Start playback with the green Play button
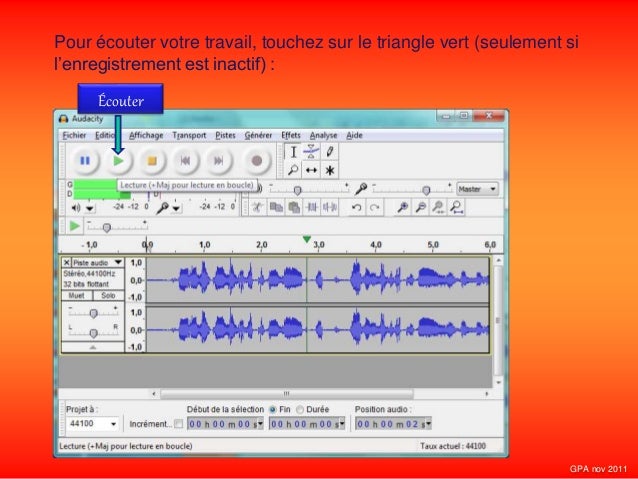Screen dimensions: 638x479 coord(118,161)
